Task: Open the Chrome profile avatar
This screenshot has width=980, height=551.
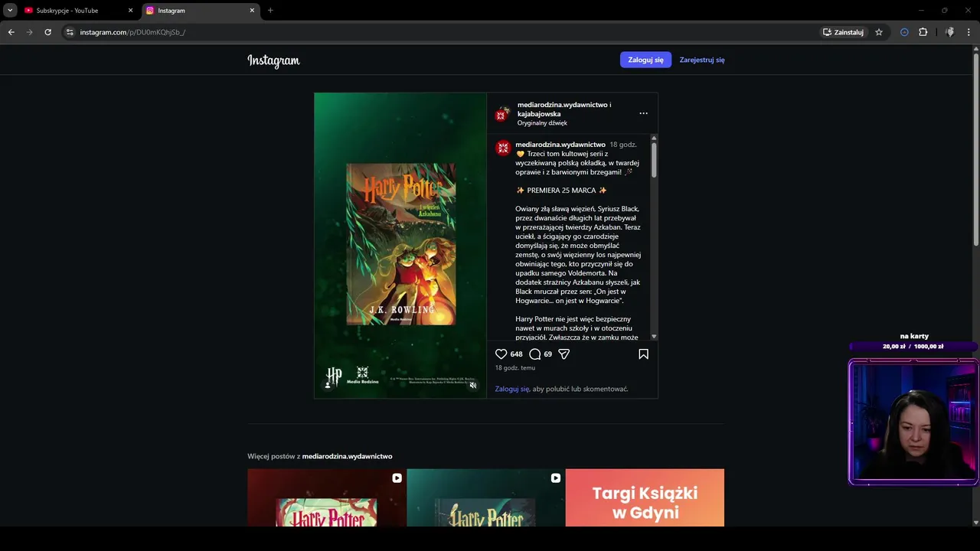Action: point(950,32)
